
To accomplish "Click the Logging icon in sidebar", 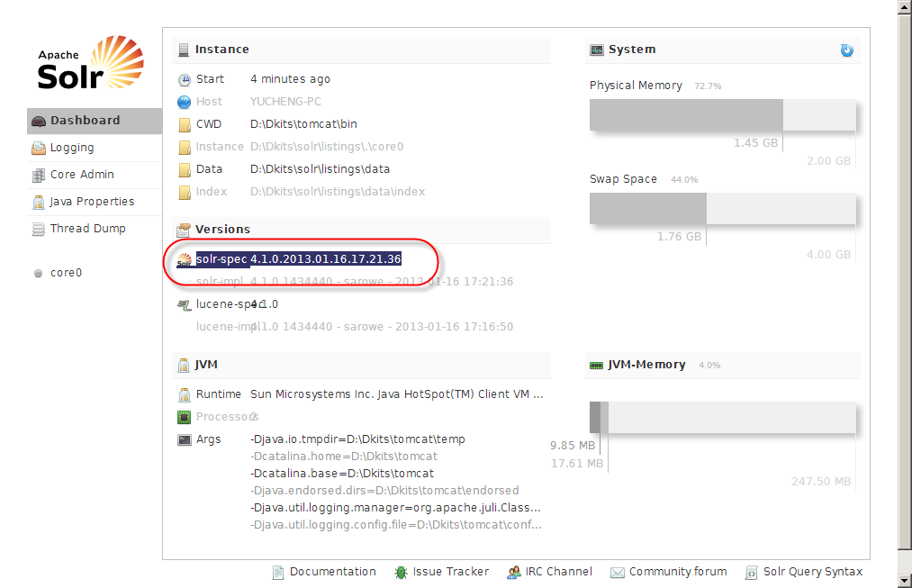I will (39, 149).
